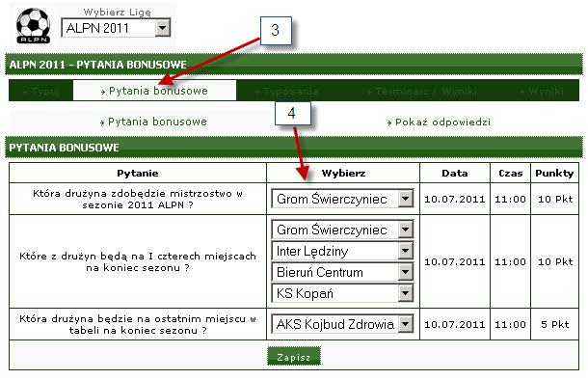Select the Pytania bonusowe tab in dark menu

[x=154, y=91]
